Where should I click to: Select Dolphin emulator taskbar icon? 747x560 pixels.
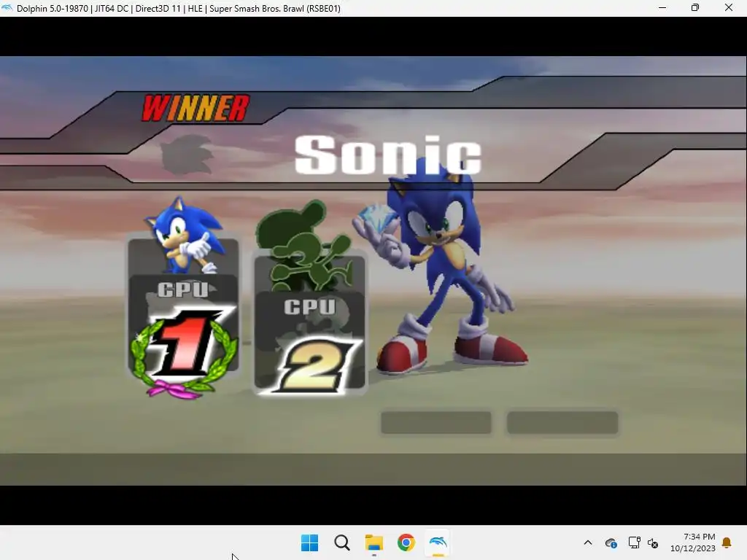coord(438,542)
